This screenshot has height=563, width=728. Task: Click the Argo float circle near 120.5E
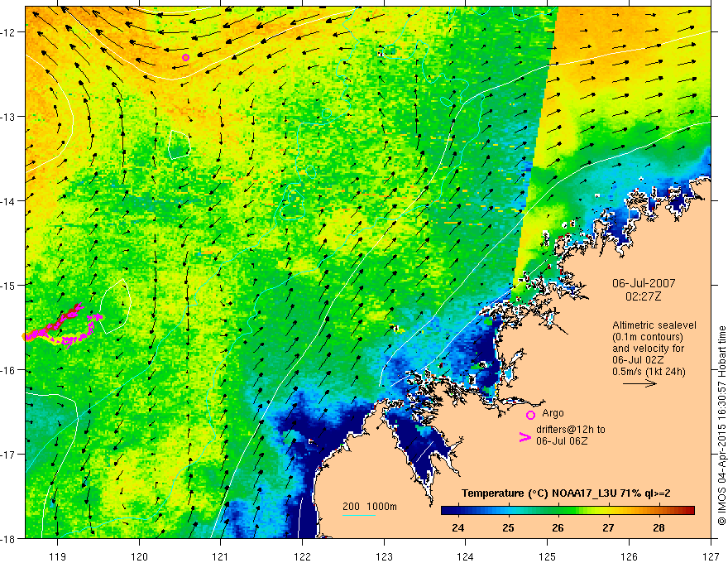tap(185, 58)
